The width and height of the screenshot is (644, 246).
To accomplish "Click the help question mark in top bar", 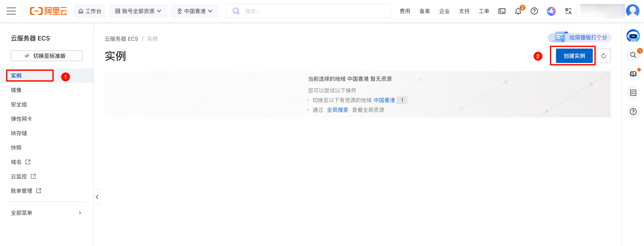I will click(x=534, y=11).
